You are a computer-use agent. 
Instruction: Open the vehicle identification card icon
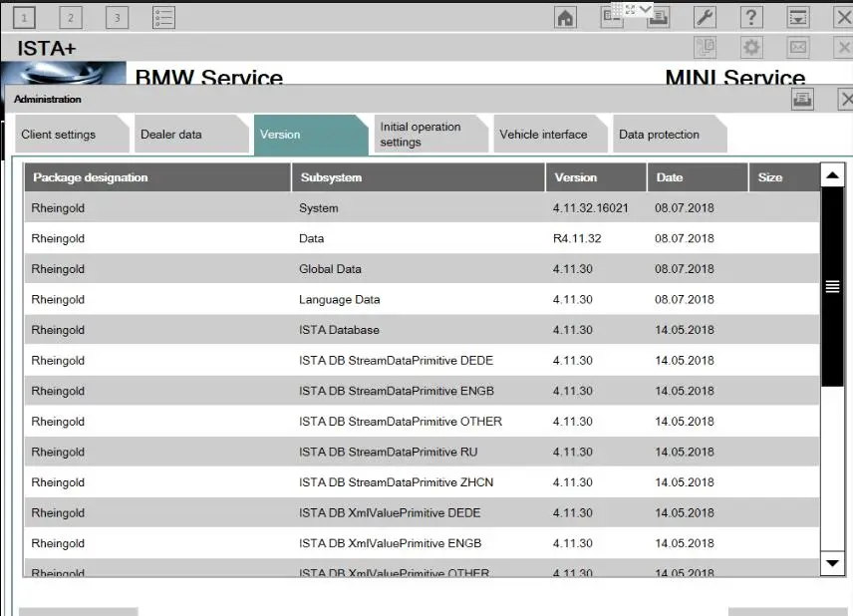coord(611,17)
